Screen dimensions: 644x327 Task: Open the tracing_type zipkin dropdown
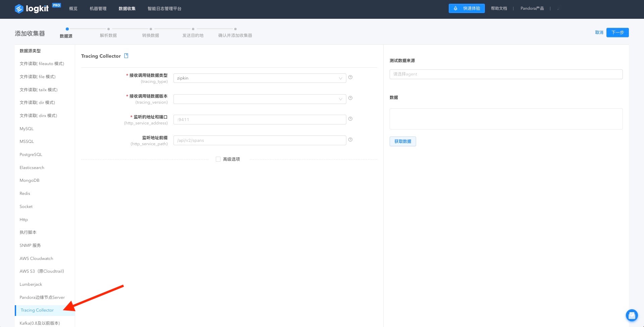click(x=260, y=78)
